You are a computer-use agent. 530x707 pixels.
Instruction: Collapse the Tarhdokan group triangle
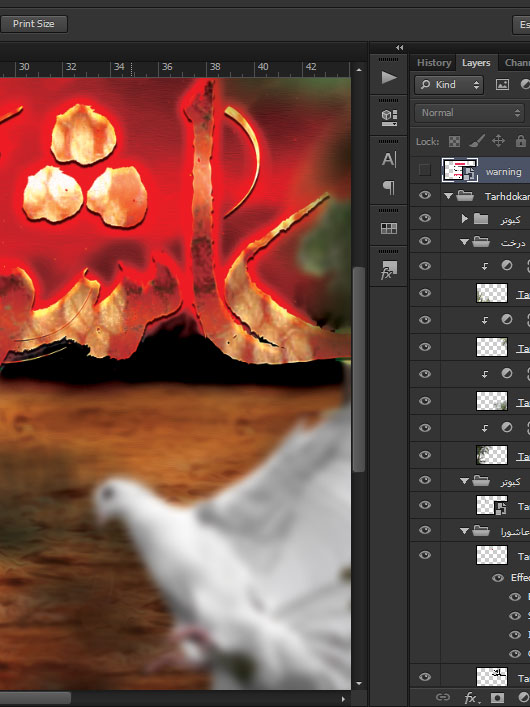point(448,196)
